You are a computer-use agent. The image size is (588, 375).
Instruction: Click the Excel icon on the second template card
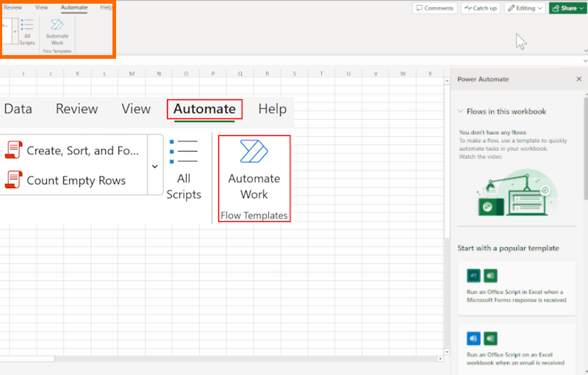pyautogui.click(x=490, y=339)
